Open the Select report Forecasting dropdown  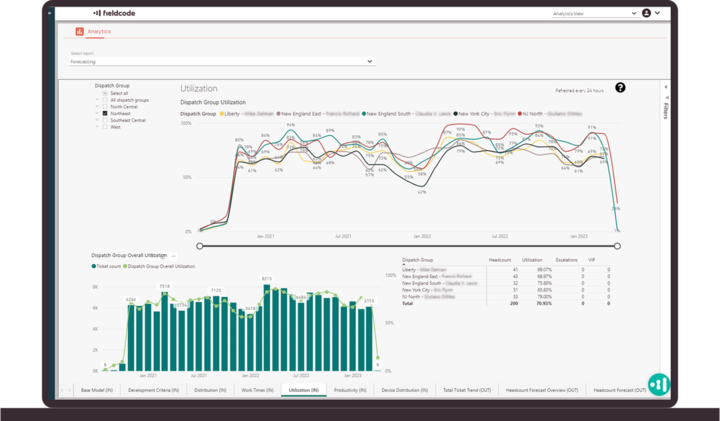coord(222,61)
